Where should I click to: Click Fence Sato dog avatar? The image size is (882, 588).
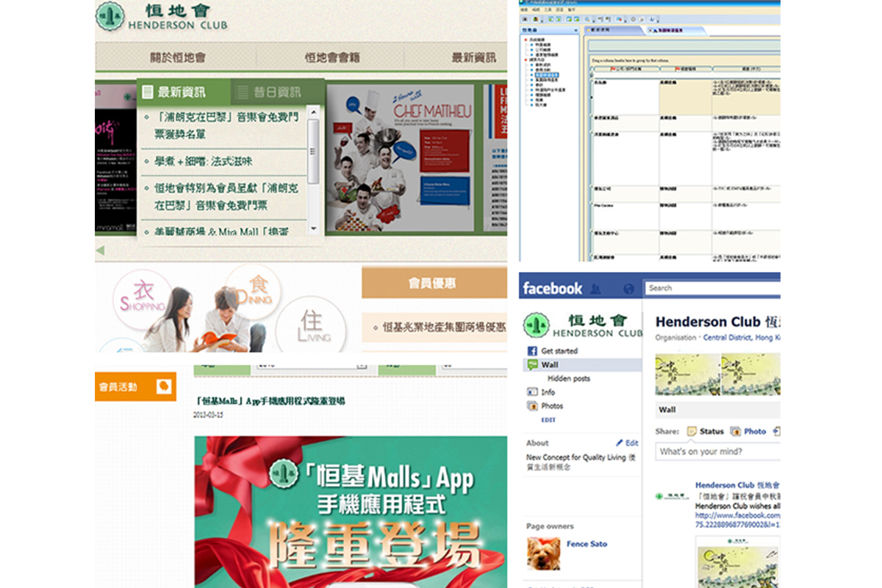click(x=543, y=553)
